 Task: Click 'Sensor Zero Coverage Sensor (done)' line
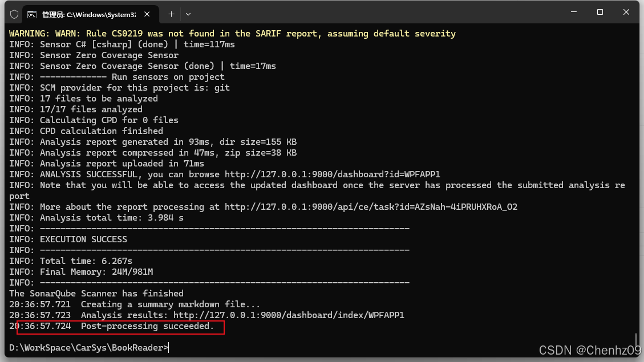click(x=143, y=66)
